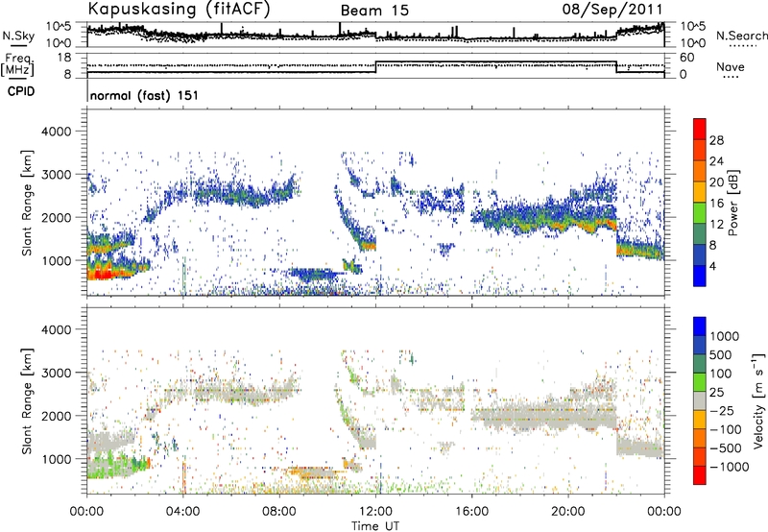Viewport: 768px width, 532px height.
Task: Click the red top of power colorbar
Action: coord(700,129)
